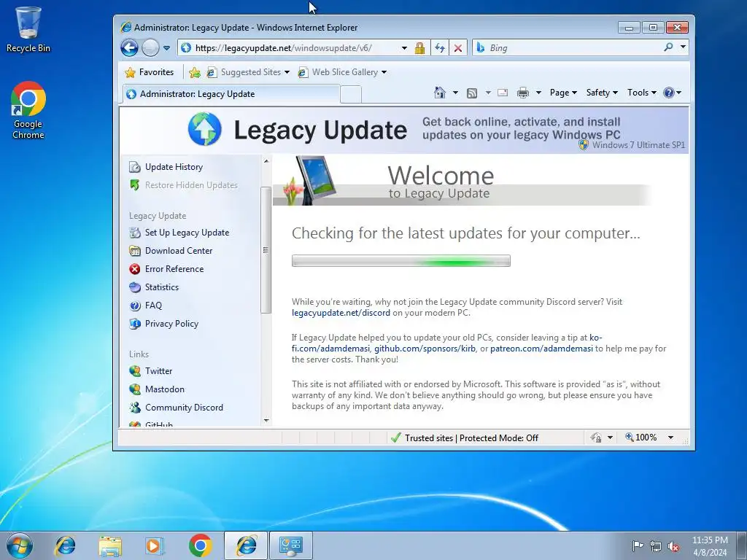The image size is (747, 560).
Task: Click the Privacy Policy info icon
Action: pos(135,324)
